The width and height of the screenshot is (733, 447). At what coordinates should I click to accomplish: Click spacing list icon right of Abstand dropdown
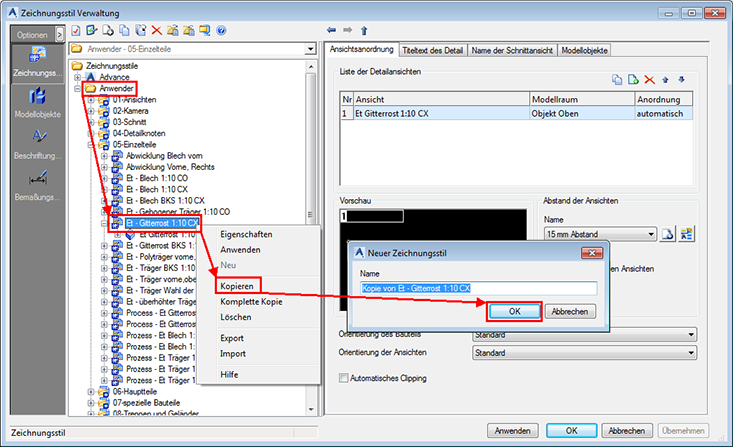click(x=687, y=234)
